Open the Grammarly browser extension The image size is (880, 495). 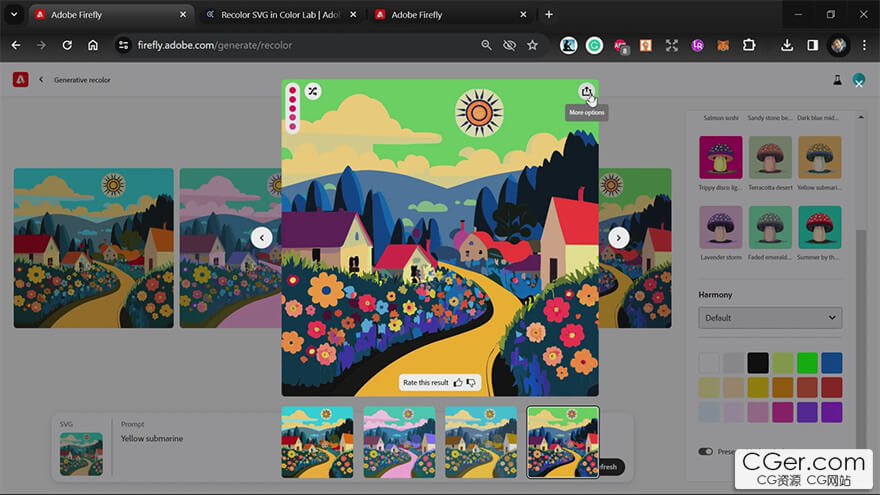click(x=594, y=45)
